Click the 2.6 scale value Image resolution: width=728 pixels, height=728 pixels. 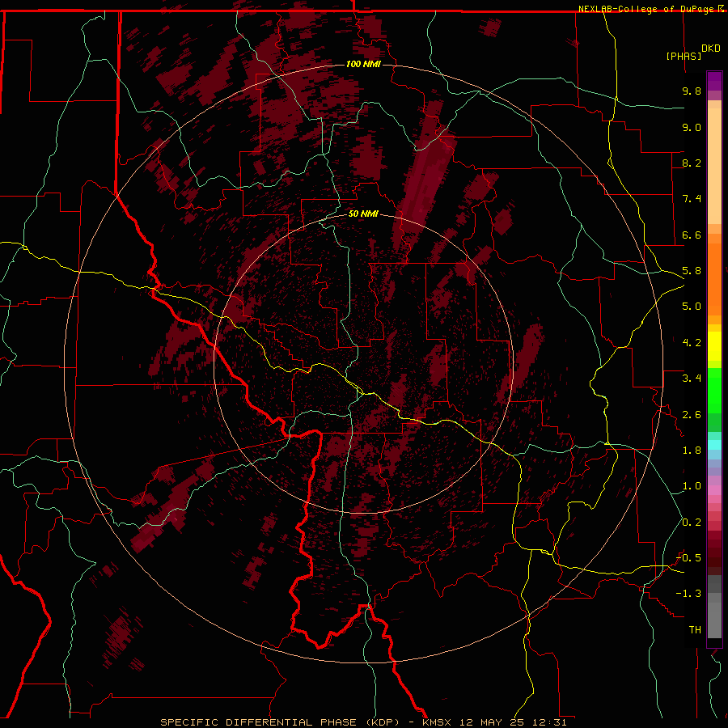coord(692,415)
